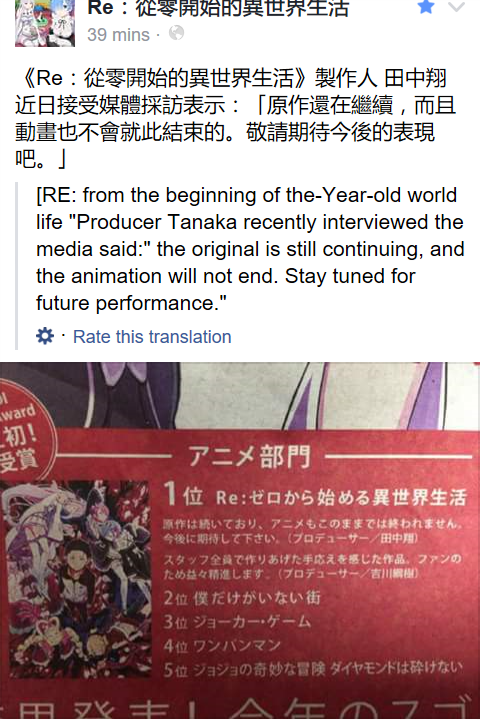
Task: Click the 1位 Re:ゼロから始める異世界生活 line
Action: pyautogui.click(x=315, y=496)
